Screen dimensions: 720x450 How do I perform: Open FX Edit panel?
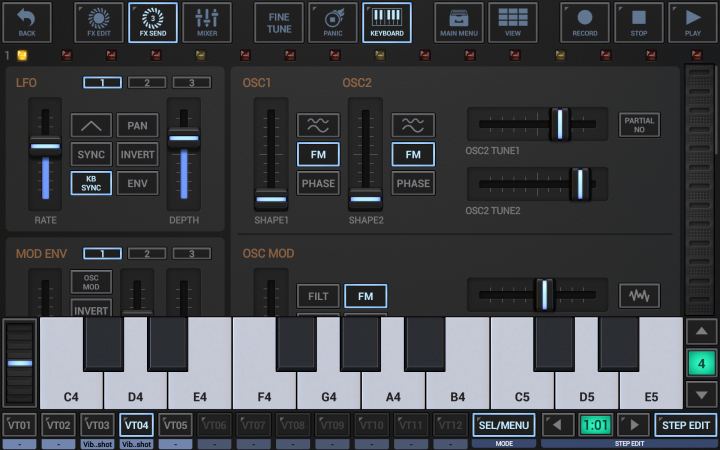pyautogui.click(x=99, y=22)
